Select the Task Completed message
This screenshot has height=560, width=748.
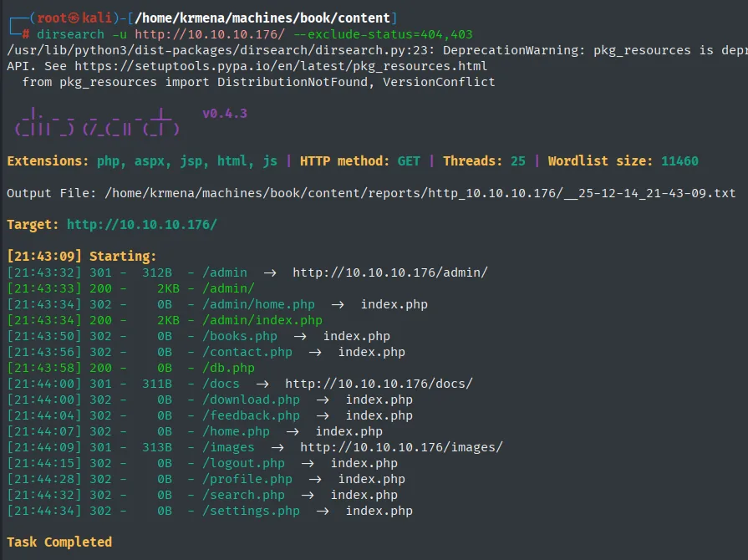(x=59, y=542)
